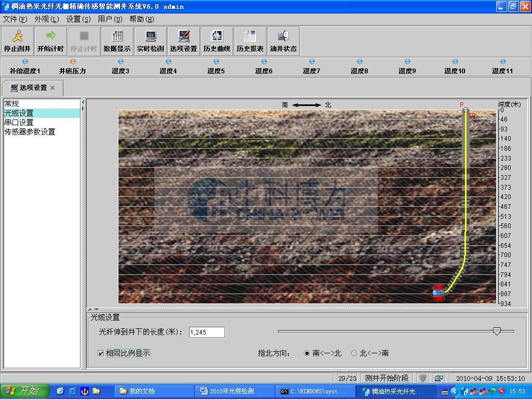The width and height of the screenshot is (532, 399).
Task: Open 数据显示 data display tool
Action: [x=117, y=41]
